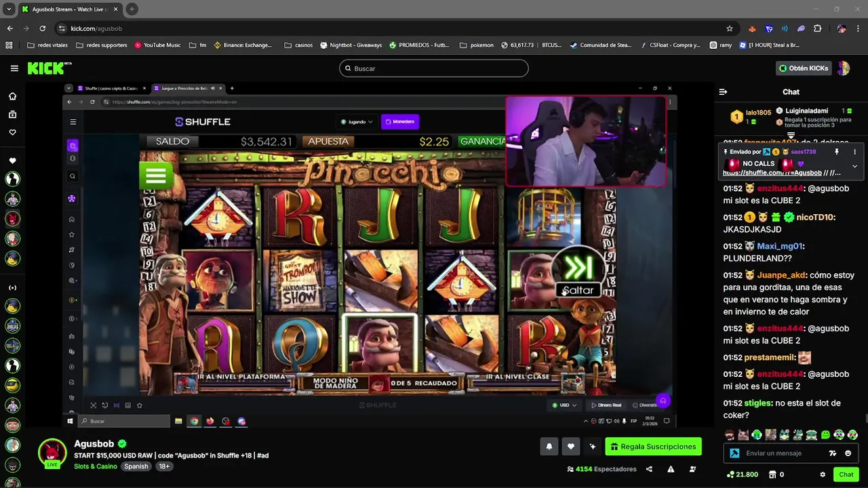
Task: Open Nightbot - Giveaways bookmark
Action: (x=351, y=45)
